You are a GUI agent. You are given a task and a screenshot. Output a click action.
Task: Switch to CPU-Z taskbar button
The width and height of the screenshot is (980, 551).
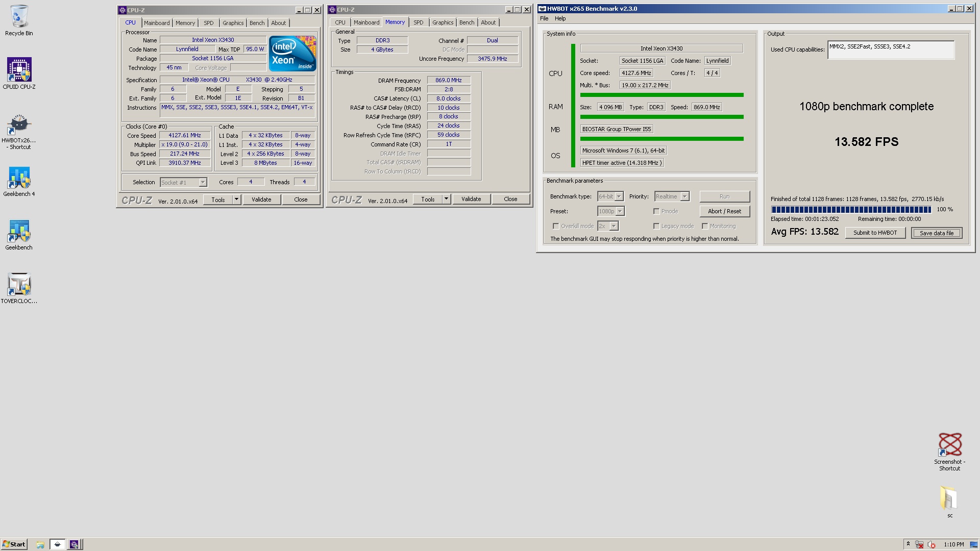pyautogui.click(x=74, y=544)
